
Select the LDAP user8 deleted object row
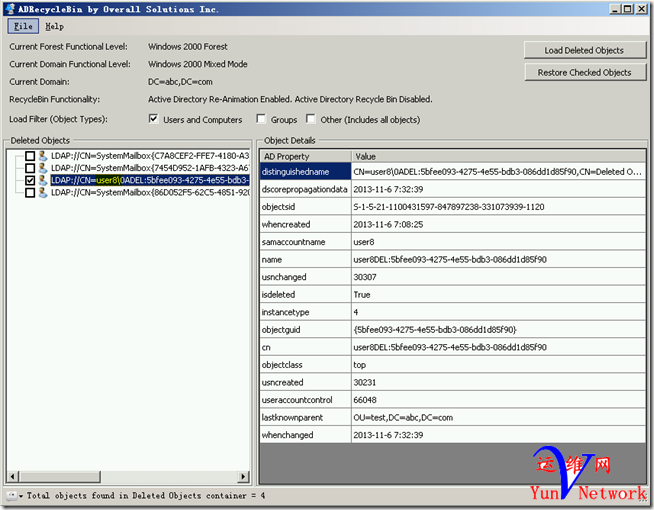150,180
